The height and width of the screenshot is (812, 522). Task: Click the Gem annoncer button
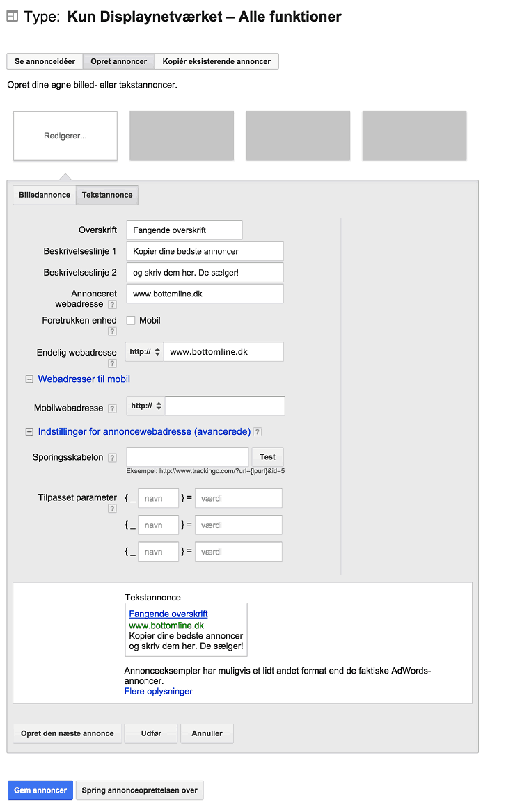click(x=40, y=790)
